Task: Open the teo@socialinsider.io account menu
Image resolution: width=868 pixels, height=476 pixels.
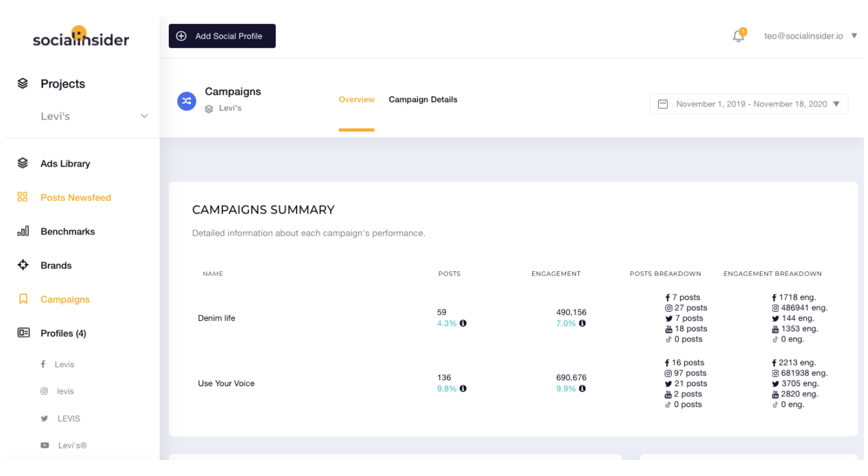Action: [811, 36]
